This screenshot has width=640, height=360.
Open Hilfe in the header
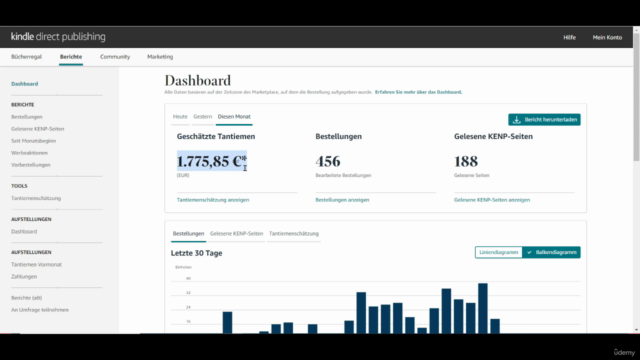pyautogui.click(x=569, y=38)
